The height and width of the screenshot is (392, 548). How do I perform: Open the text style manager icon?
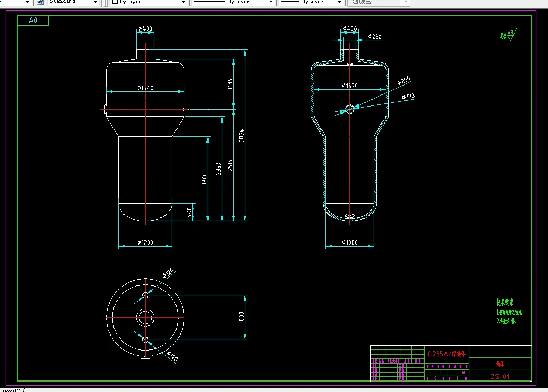pos(40,2)
